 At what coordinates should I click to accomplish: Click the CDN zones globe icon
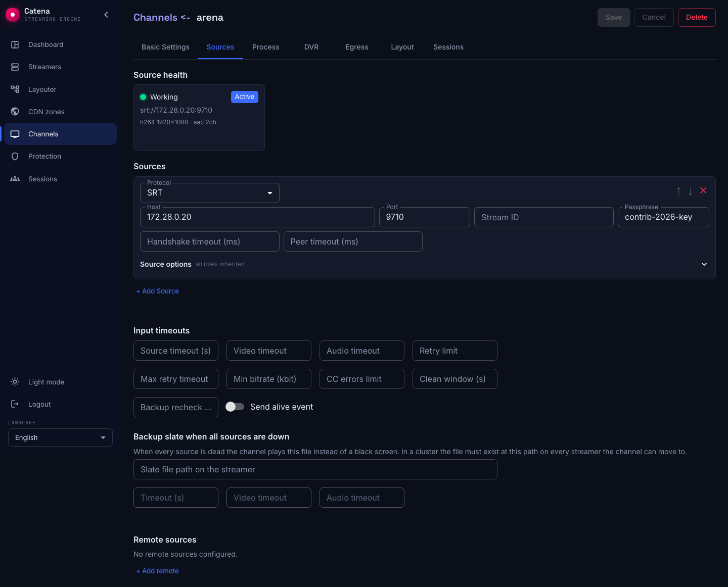tap(15, 112)
